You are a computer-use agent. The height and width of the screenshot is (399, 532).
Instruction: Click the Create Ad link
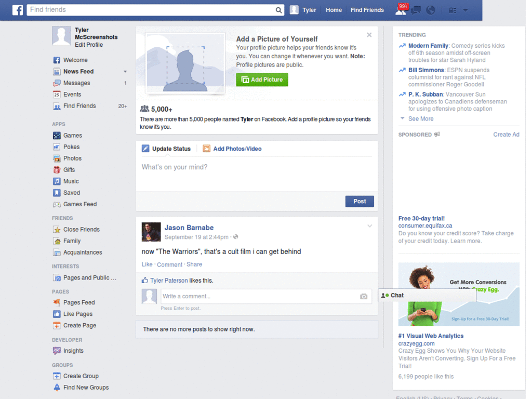[x=506, y=135]
